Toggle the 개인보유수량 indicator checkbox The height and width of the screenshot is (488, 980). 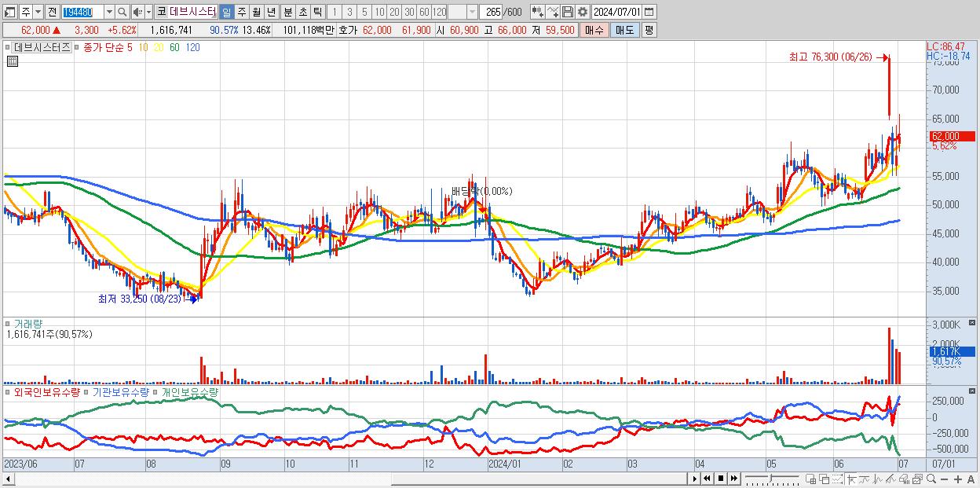coord(155,391)
